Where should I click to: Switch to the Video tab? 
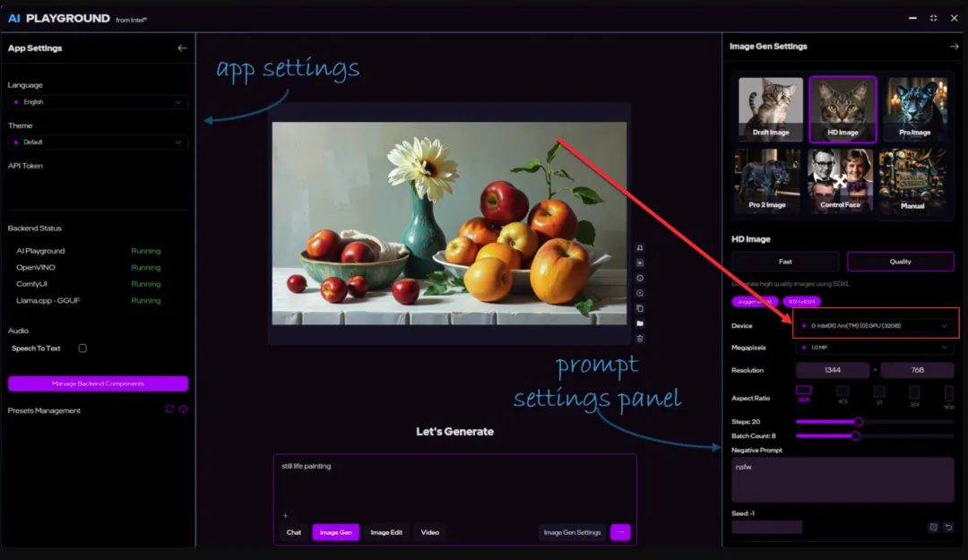(x=430, y=532)
